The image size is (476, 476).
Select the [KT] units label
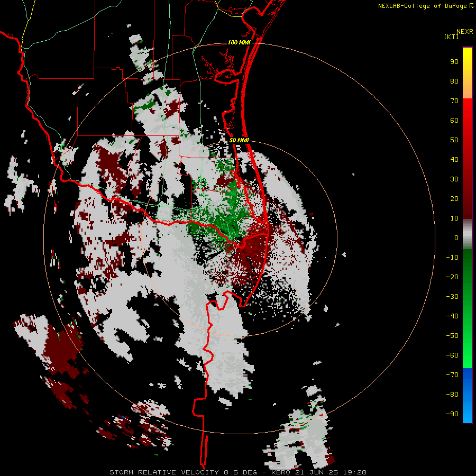coord(451,36)
